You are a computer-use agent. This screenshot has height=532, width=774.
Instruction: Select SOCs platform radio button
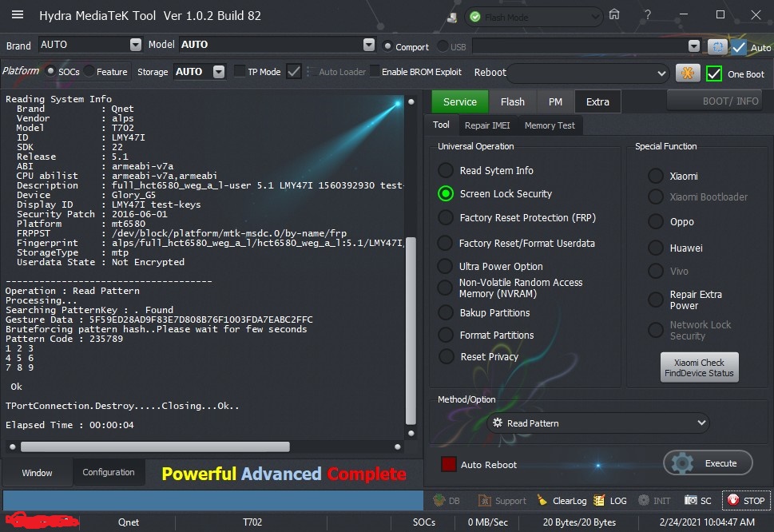tap(50, 71)
